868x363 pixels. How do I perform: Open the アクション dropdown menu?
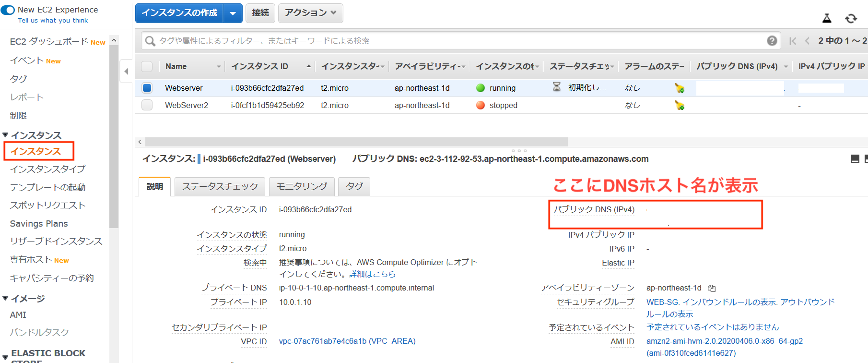(x=311, y=13)
